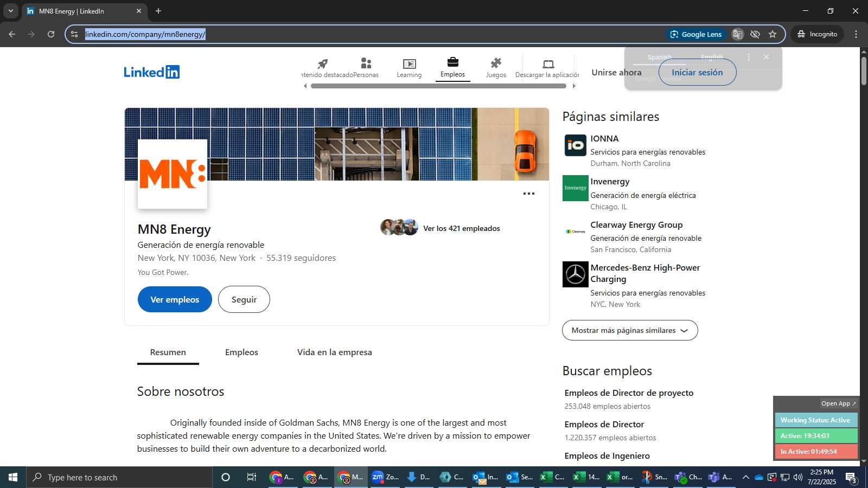Click the Mercedes-Benz star logo
The image size is (868, 488).
click(x=576, y=274)
